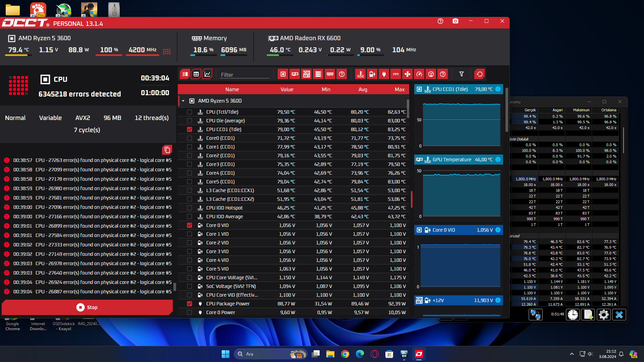Click the funnel filter icon
644x362 pixels.
click(x=462, y=74)
